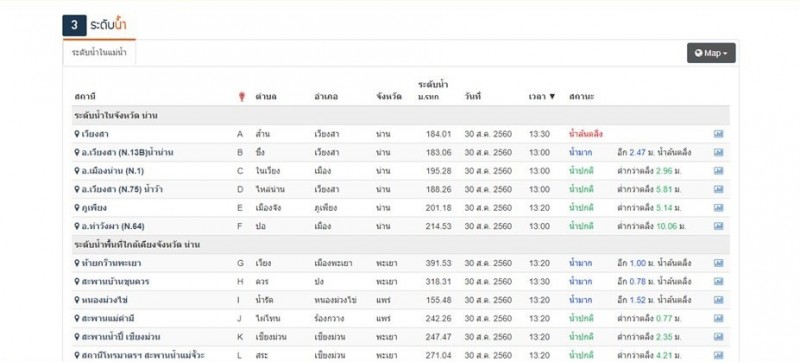Open chart icon for อ.เวียงสา (N.75) row
This screenshot has height=362, width=800.
click(718, 189)
